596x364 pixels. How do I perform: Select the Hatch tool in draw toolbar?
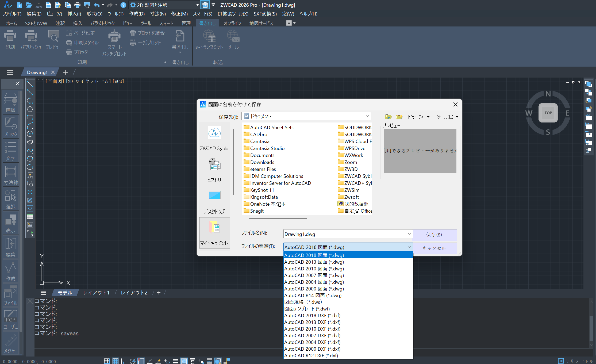[x=30, y=200]
